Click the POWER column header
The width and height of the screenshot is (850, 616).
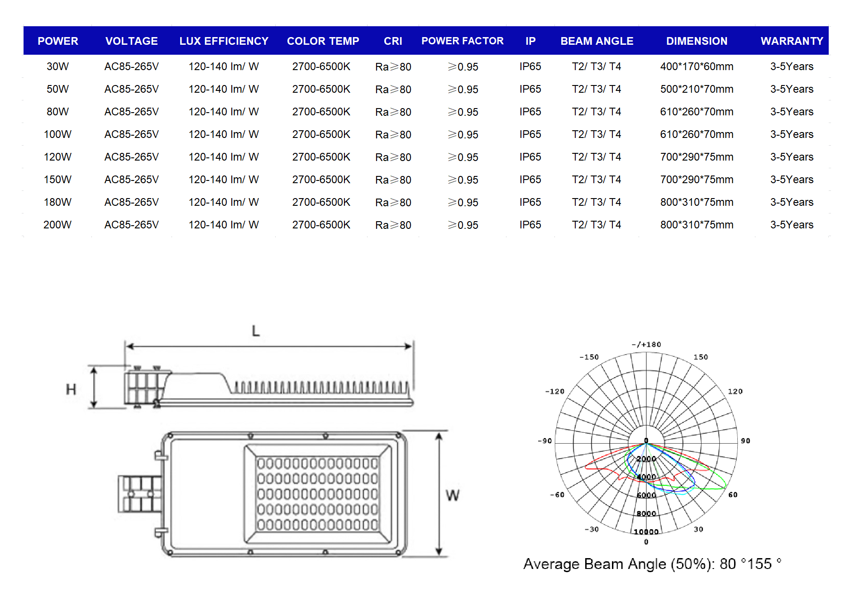(57, 41)
